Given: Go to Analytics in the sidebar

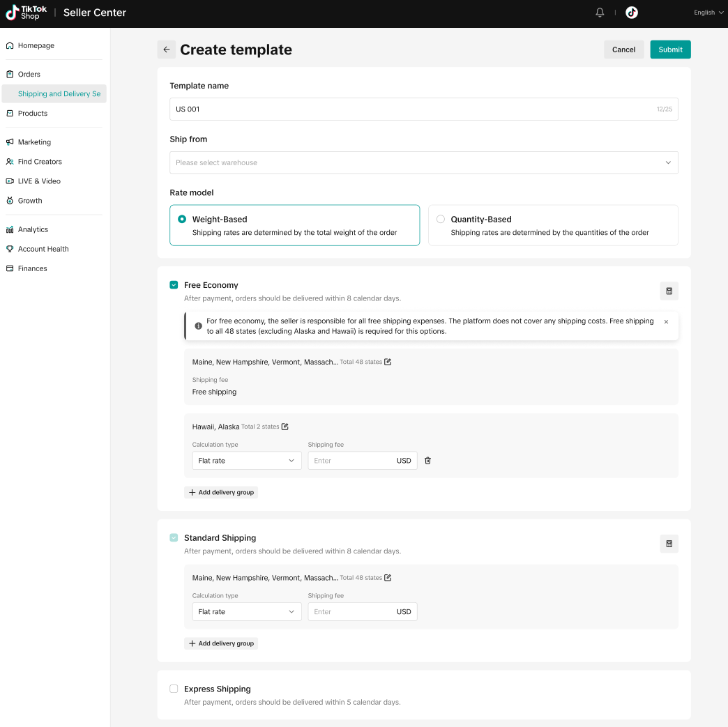Looking at the screenshot, I should [x=33, y=229].
